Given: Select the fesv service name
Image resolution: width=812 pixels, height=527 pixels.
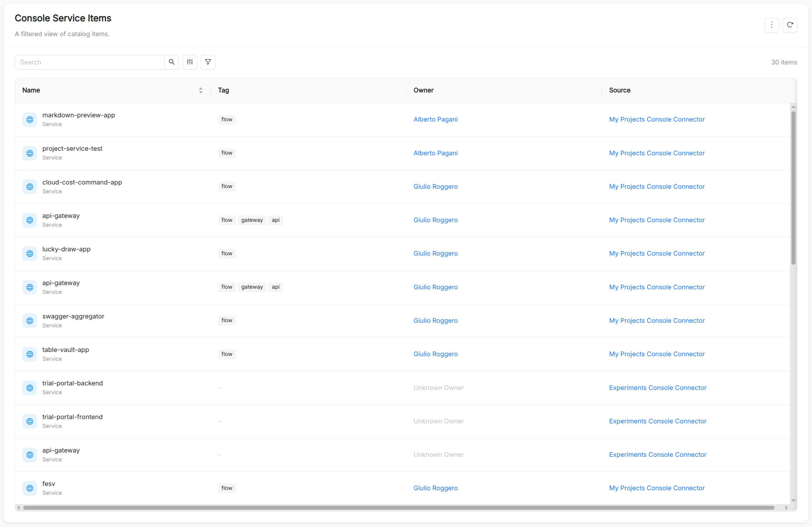Looking at the screenshot, I should [49, 484].
